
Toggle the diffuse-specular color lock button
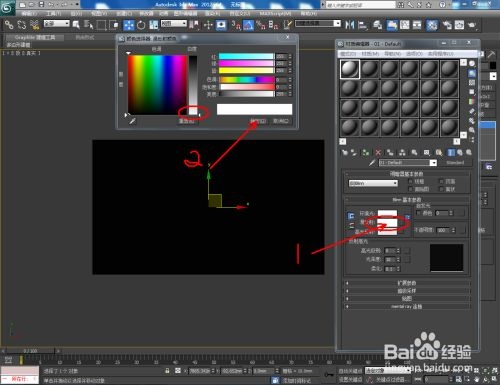coord(351,226)
